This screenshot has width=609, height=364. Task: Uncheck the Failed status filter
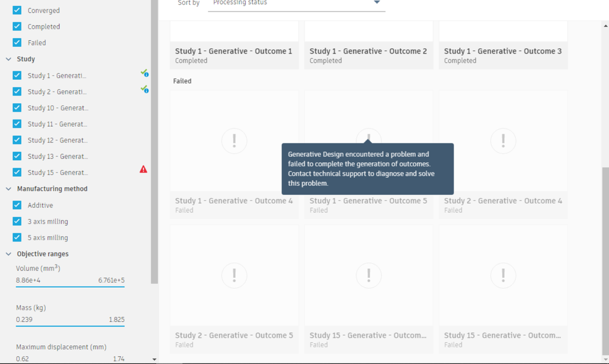click(16, 42)
